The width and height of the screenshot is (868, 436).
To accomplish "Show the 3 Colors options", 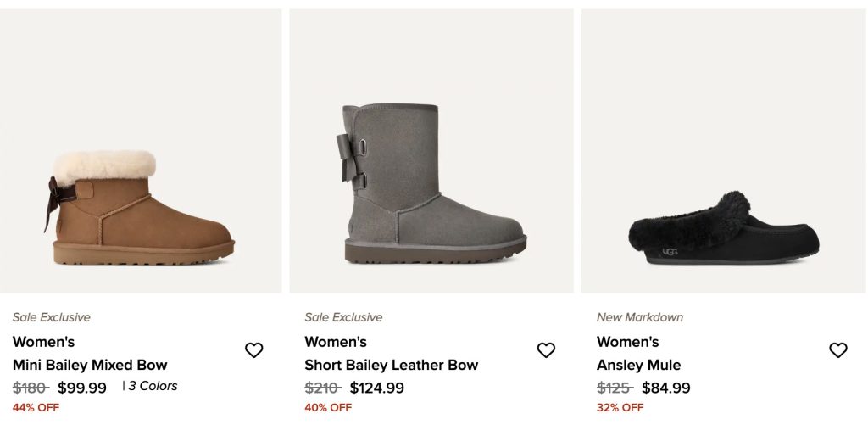I will point(152,386).
